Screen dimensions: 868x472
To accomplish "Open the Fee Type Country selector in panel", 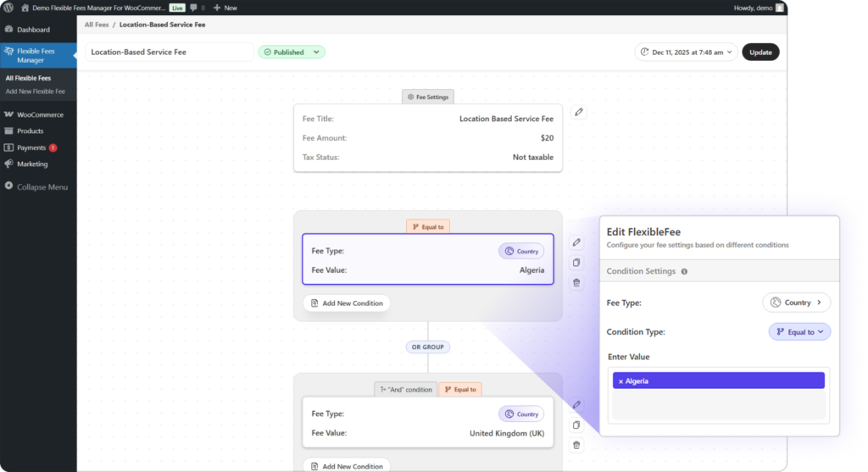I will pos(796,303).
